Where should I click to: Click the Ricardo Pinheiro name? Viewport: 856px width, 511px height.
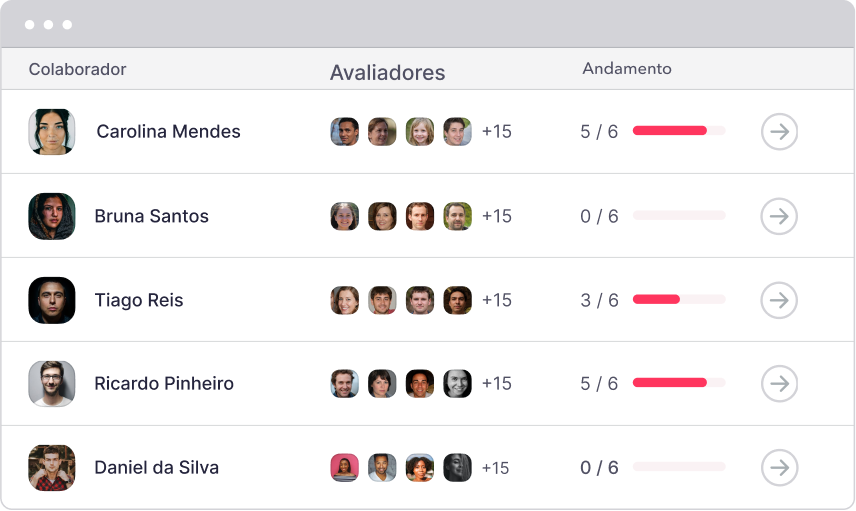(x=164, y=383)
